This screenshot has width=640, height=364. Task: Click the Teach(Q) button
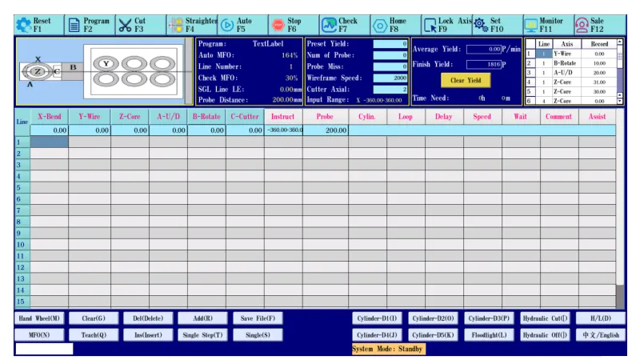(94, 335)
